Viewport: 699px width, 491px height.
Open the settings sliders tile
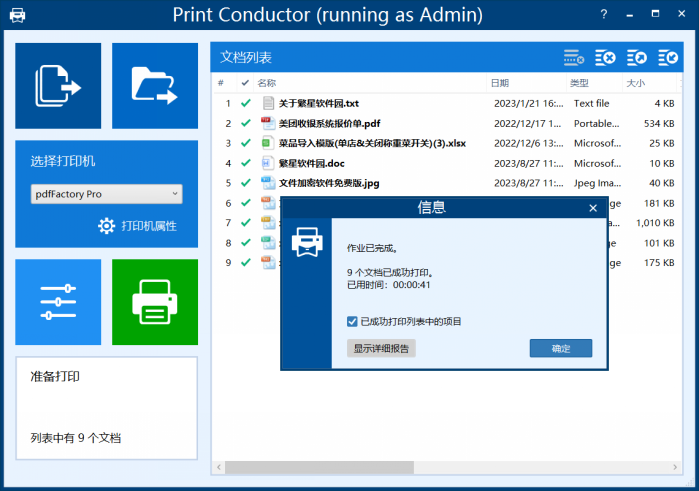(x=58, y=302)
